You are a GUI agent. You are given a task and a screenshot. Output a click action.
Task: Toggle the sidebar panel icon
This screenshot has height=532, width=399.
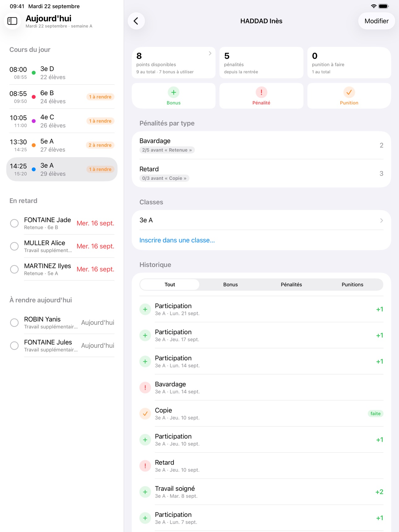pos(12,21)
